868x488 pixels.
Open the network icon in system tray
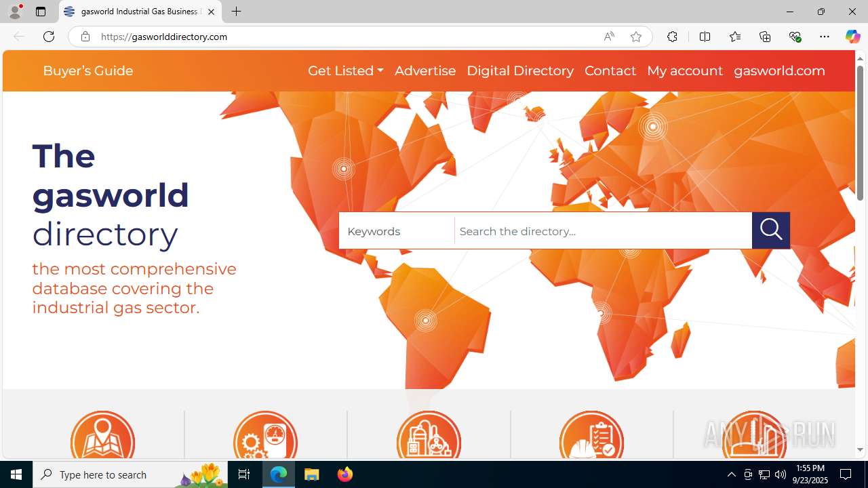point(764,474)
